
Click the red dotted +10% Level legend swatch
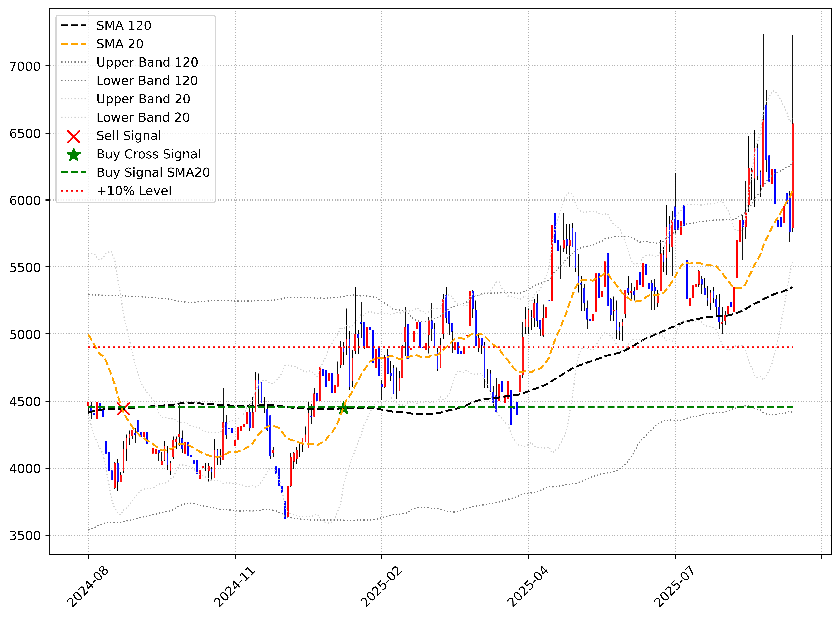click(x=74, y=191)
